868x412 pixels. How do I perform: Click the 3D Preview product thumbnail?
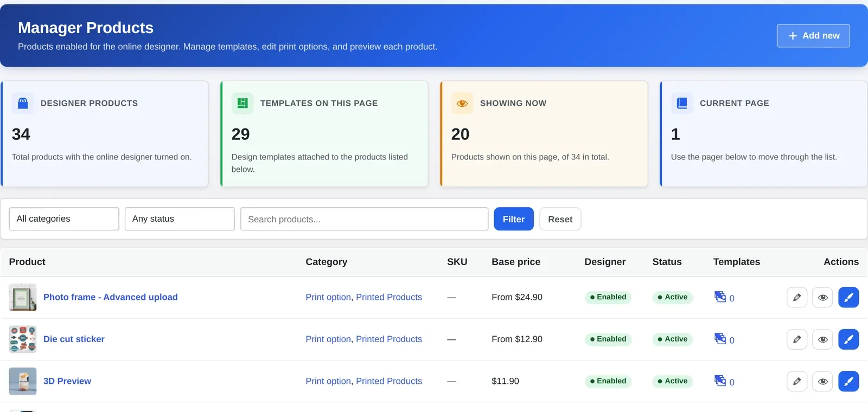coord(23,381)
